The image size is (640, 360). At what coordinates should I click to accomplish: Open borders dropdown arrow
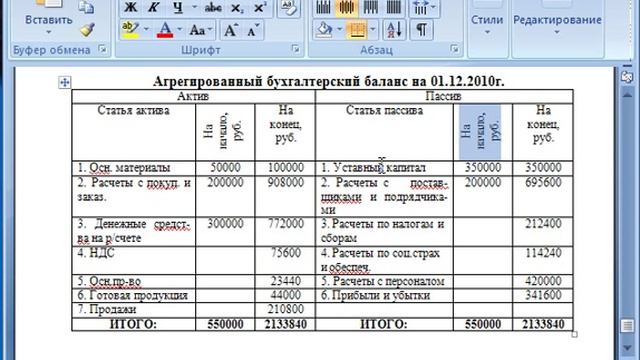tap(372, 30)
